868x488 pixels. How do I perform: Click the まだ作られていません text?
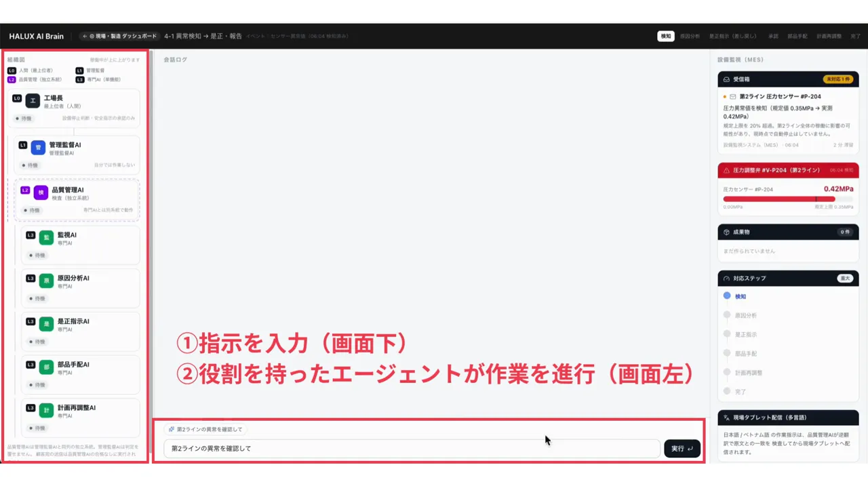pos(749,251)
